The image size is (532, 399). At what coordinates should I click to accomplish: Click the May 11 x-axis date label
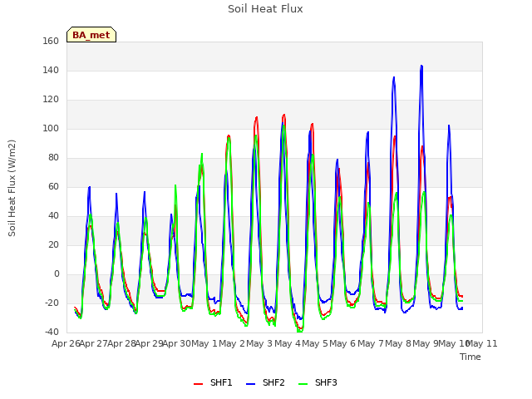pyautogui.click(x=482, y=343)
